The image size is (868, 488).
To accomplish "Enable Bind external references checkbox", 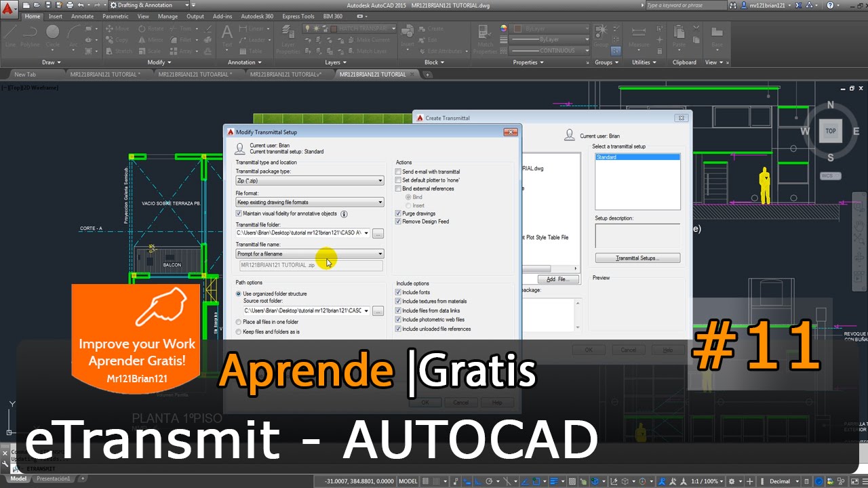I will pyautogui.click(x=399, y=188).
